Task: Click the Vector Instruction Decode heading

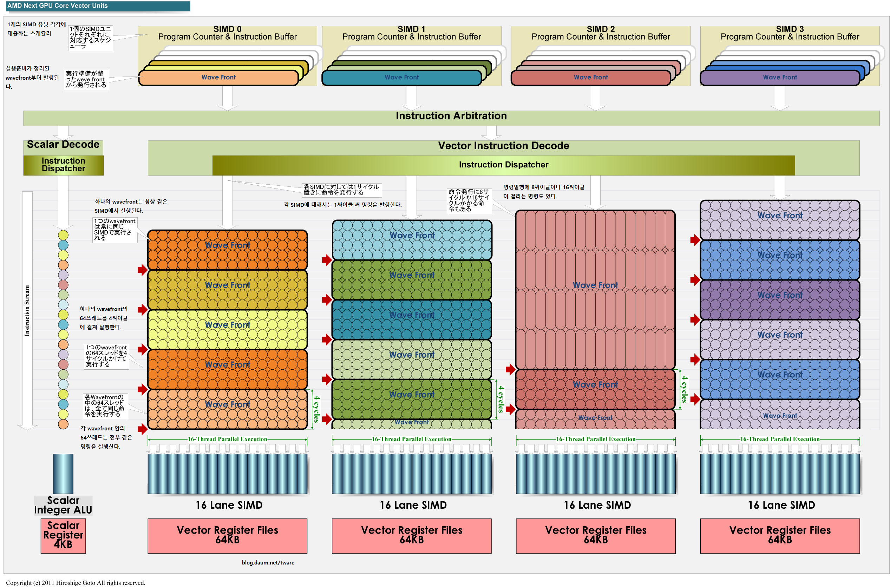Action: (503, 145)
